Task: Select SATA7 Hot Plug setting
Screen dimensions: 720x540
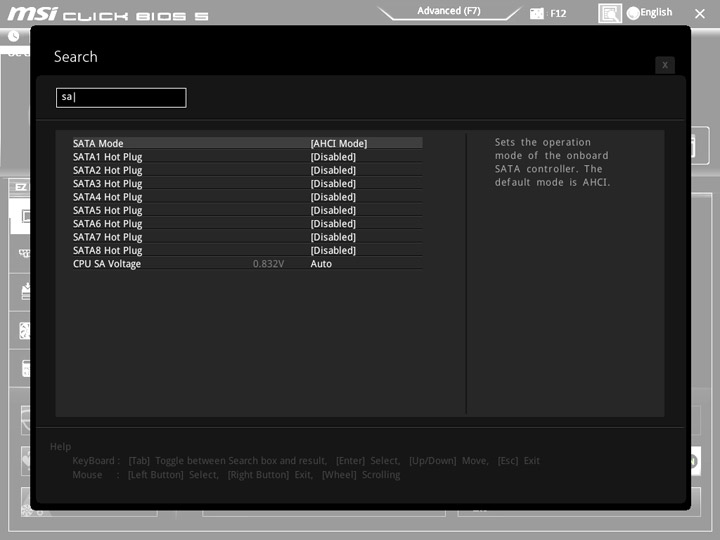Action: (x=107, y=237)
